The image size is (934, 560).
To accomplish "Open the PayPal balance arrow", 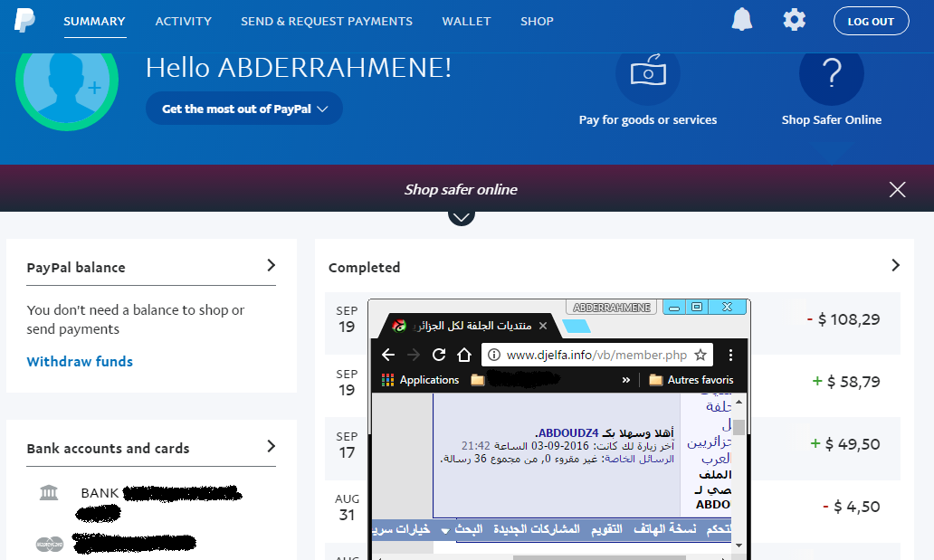I will tap(271, 265).
